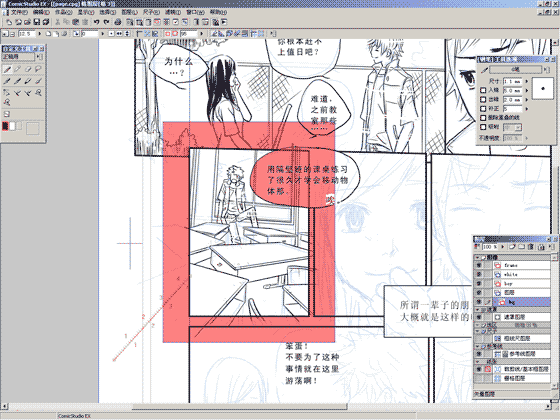Click the horizontal scrollbar below canvas
This screenshot has height=420, width=560.
[x=239, y=406]
